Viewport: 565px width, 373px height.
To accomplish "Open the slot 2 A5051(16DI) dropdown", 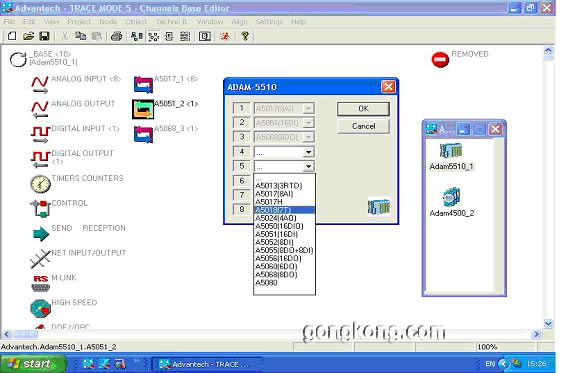I will tap(308, 123).
